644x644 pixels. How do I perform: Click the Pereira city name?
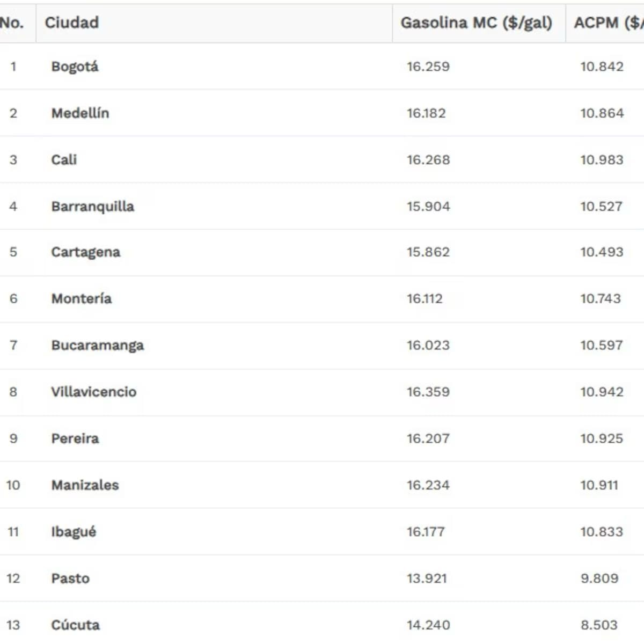pyautogui.click(x=75, y=438)
